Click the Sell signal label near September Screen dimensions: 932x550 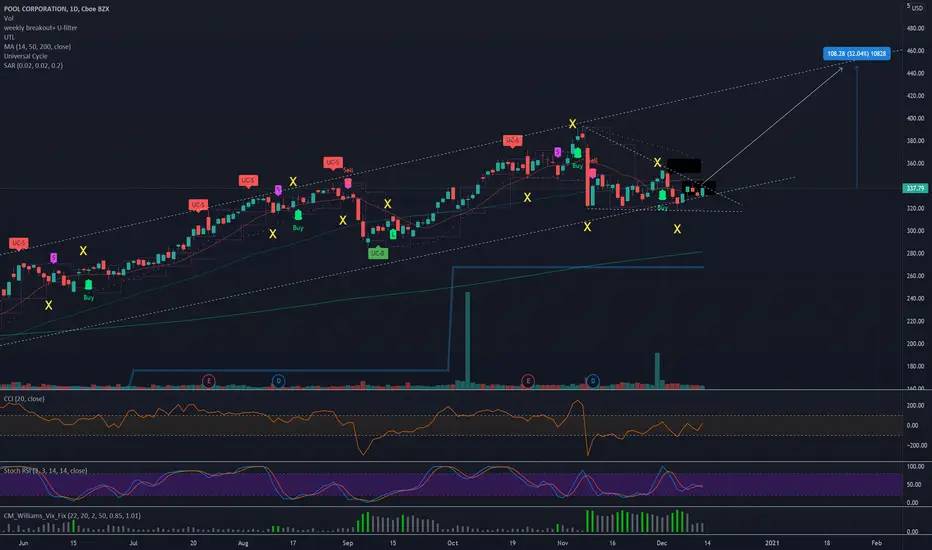[348, 171]
